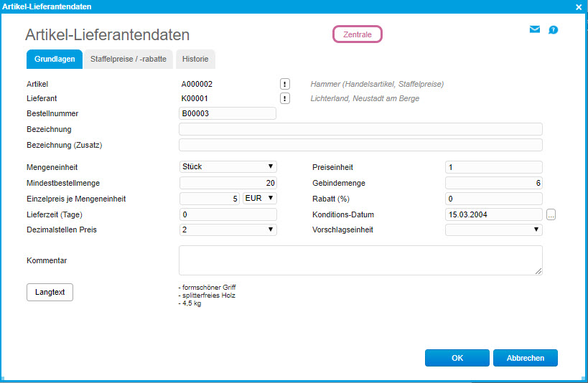Click info icon next to Artikel A000002
Screen dimensions: 588x383
[285, 84]
